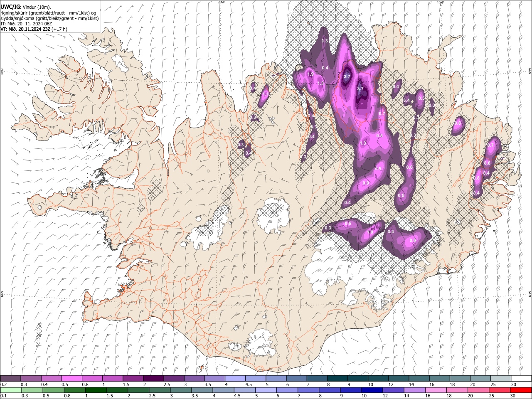Click the '16' label under the lower legend

(428, 396)
